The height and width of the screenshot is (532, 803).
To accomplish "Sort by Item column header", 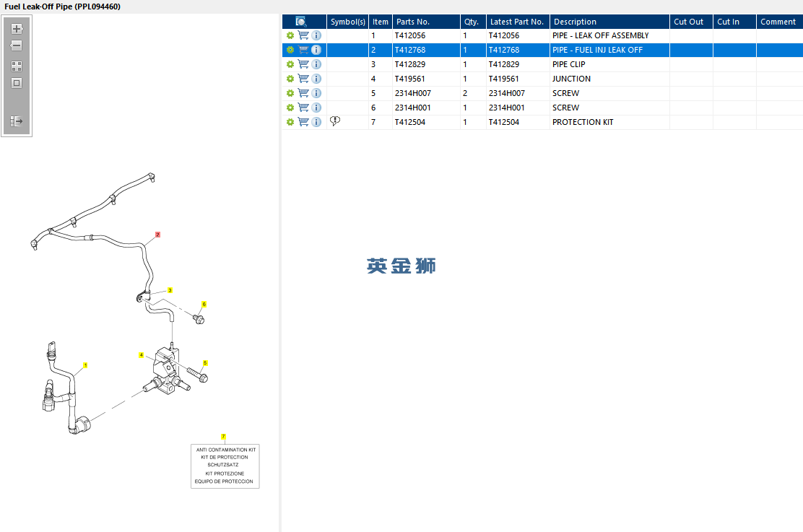I will (381, 22).
